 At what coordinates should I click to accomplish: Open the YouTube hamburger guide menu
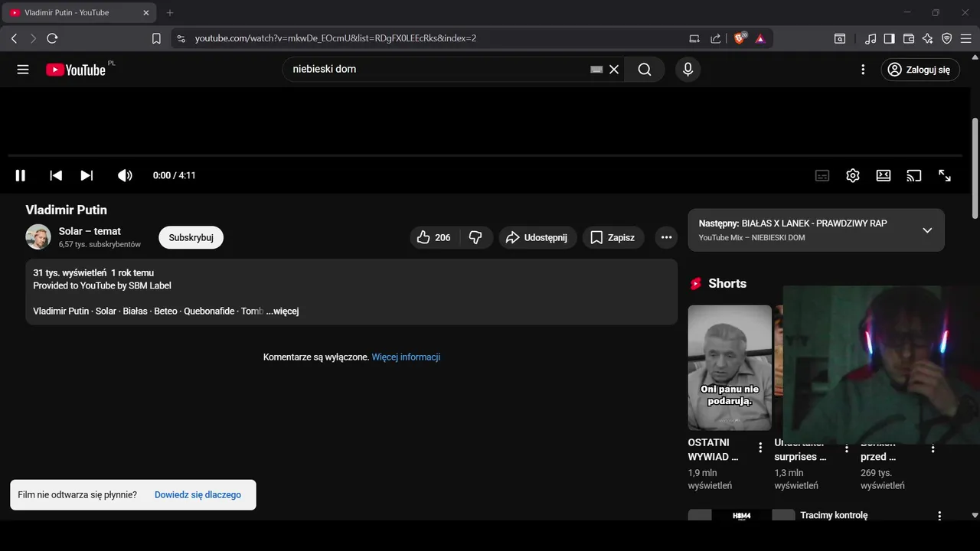pos(23,70)
